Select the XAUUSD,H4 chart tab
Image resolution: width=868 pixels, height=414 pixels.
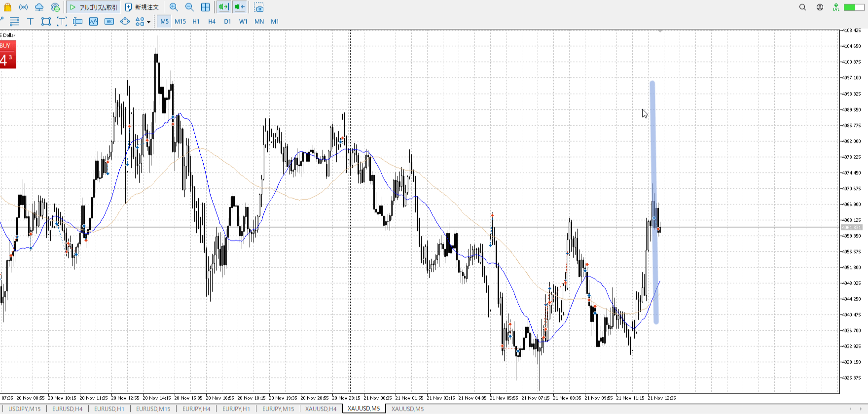[321, 409]
